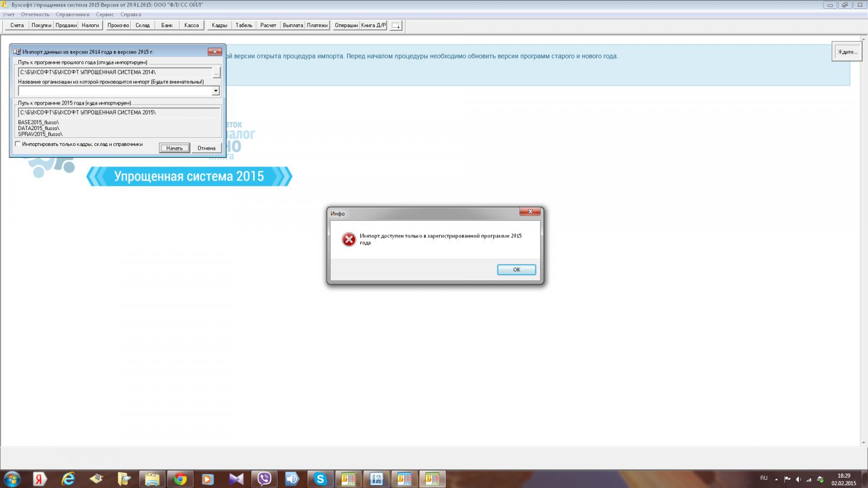Screen dimensions: 868x488
Task: Expand the organization name dropdown
Action: coord(215,91)
